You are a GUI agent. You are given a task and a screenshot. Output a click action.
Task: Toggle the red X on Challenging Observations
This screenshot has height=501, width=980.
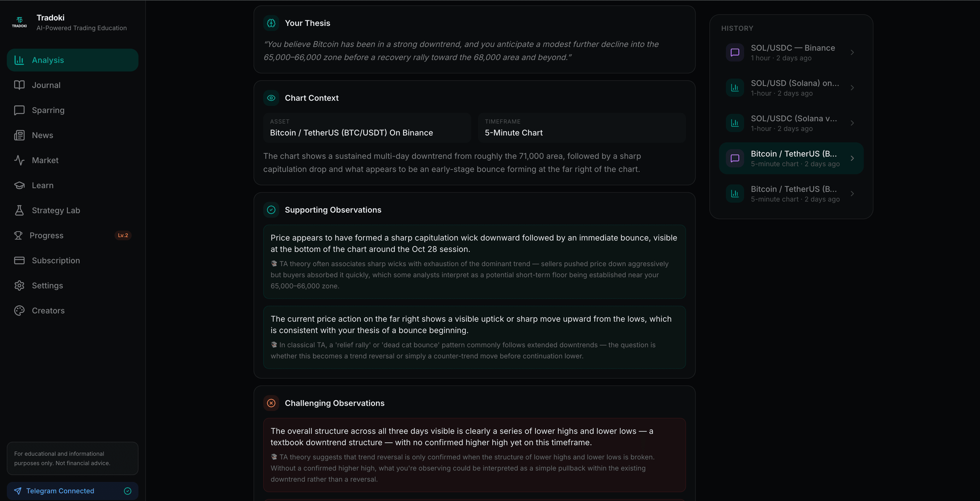point(271,403)
